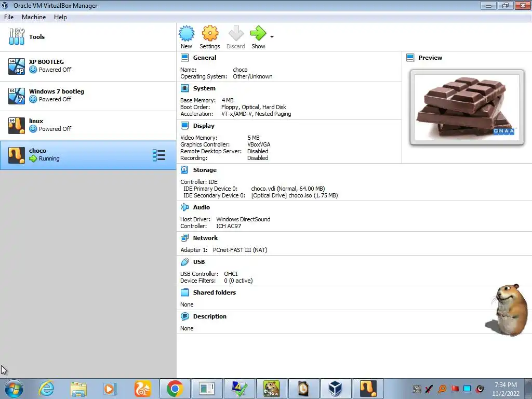Click the 'PCnet-FAST III (NAT)' adapter text
Screen dimensions: 532x399
click(240, 250)
